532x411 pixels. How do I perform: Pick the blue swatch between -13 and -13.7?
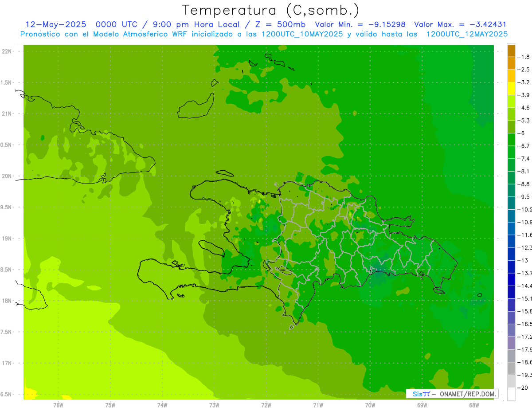[x=511, y=267]
